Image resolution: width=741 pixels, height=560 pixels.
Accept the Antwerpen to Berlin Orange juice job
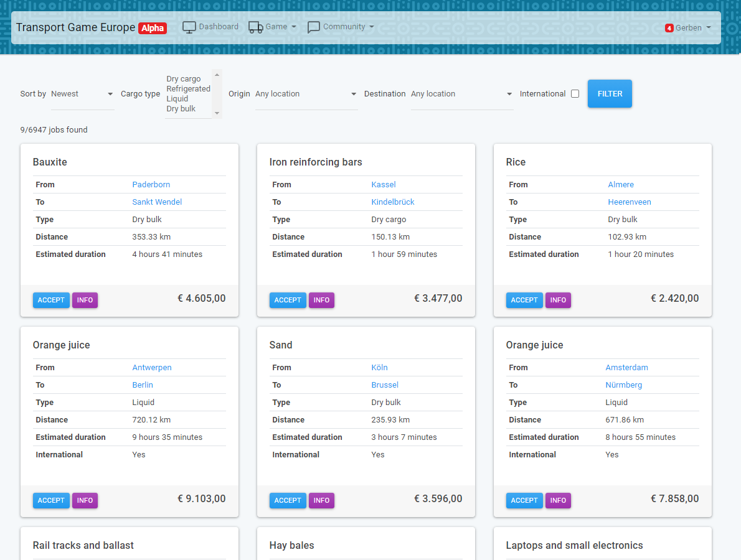pyautogui.click(x=51, y=500)
